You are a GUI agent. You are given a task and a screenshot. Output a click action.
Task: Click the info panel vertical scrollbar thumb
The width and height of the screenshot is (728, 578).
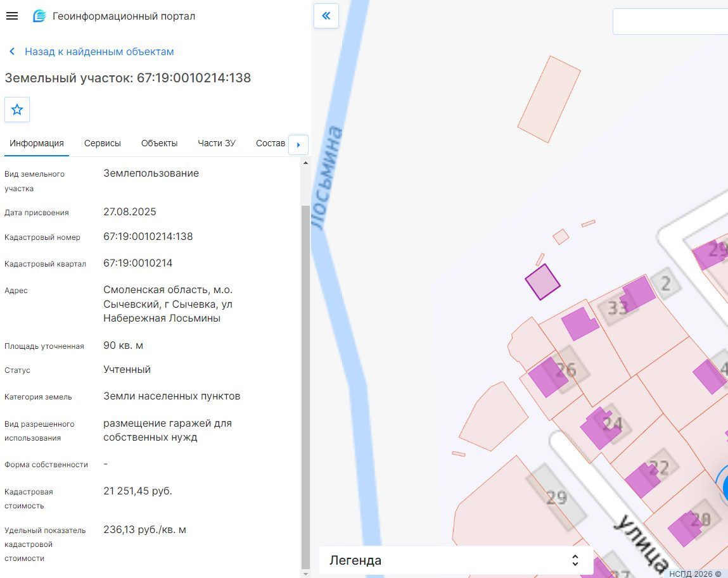305,387
